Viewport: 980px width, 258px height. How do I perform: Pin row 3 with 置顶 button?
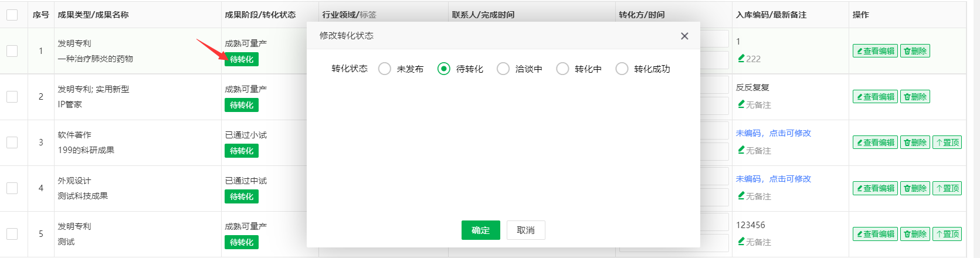(x=947, y=142)
